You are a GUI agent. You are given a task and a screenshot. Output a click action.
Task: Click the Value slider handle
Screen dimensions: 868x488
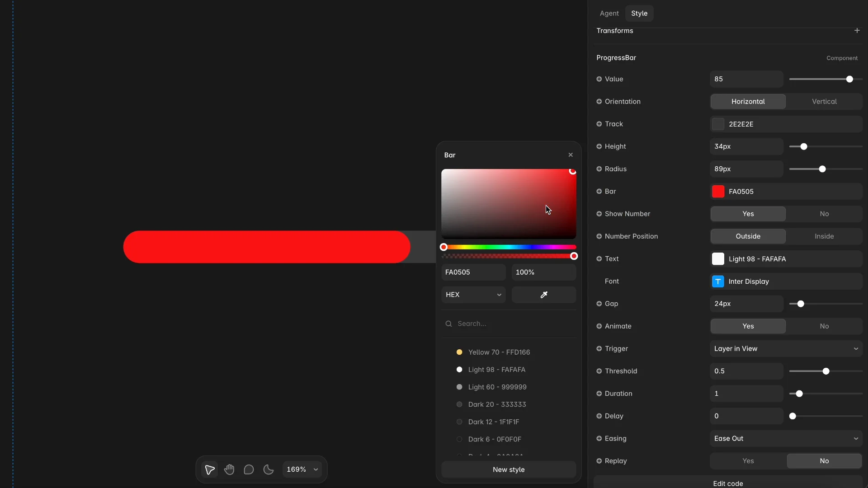coord(849,79)
